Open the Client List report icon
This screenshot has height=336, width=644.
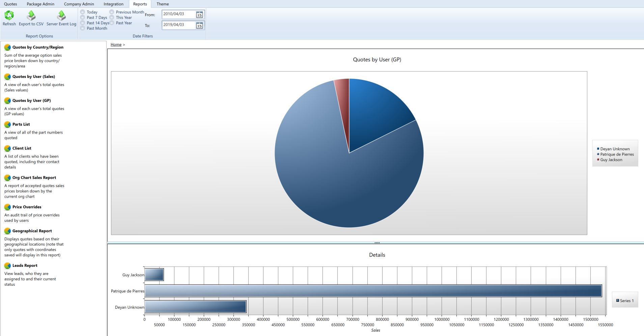(7, 148)
